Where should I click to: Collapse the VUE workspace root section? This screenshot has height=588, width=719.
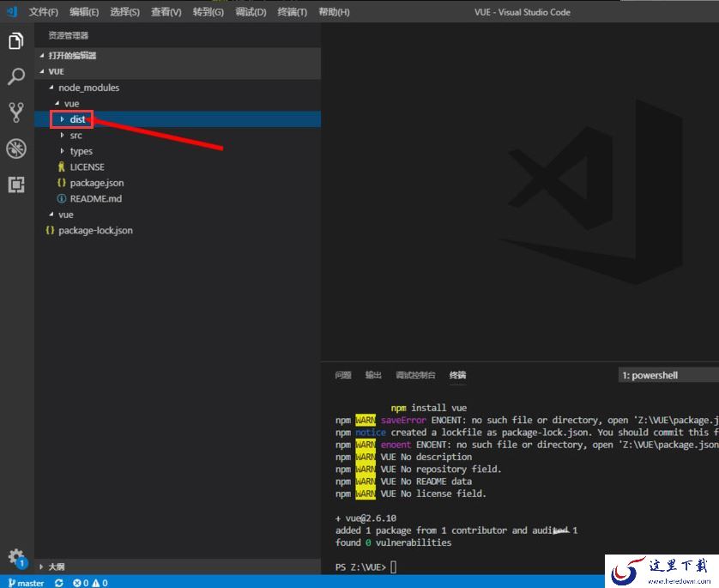coord(42,71)
